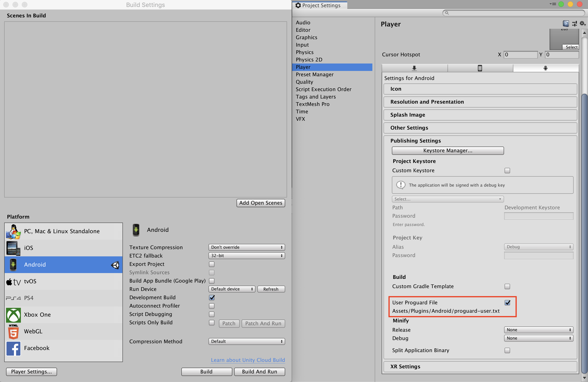588x382 pixels.
Task: Select the Android platform icon
Action: 13,264
